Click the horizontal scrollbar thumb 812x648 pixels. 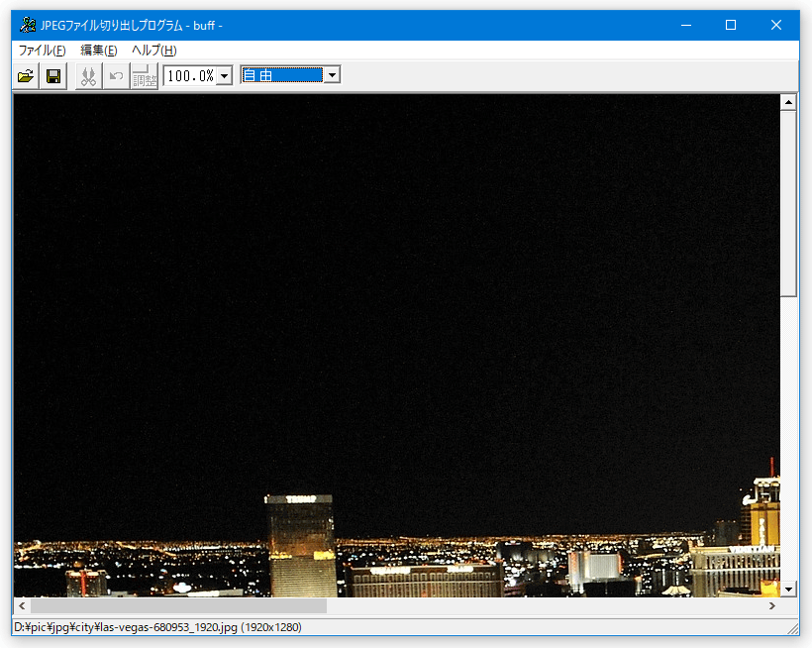click(x=178, y=605)
